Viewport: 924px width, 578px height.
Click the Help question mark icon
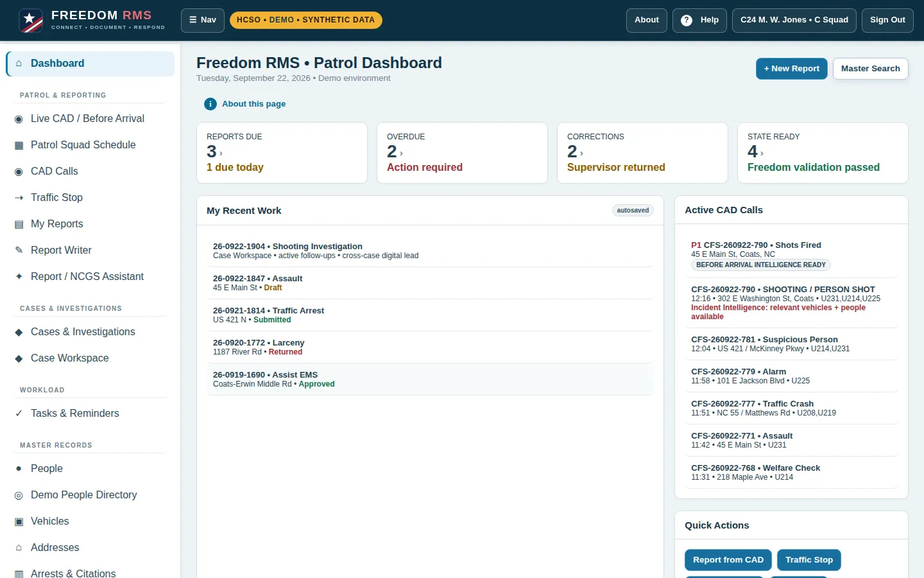click(687, 21)
